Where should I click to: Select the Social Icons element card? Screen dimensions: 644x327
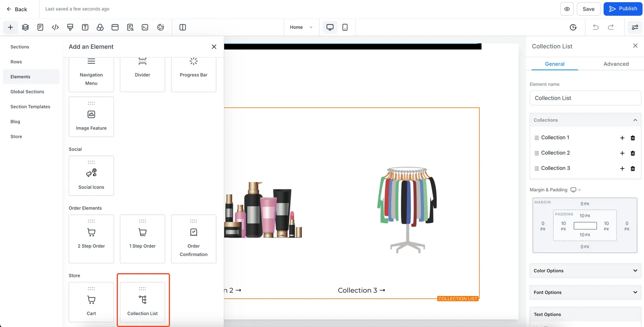[x=91, y=176]
